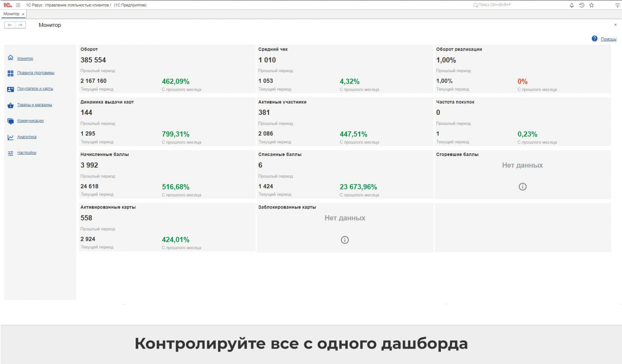
Task: Click the blue help question mark icon
Action: click(x=594, y=39)
